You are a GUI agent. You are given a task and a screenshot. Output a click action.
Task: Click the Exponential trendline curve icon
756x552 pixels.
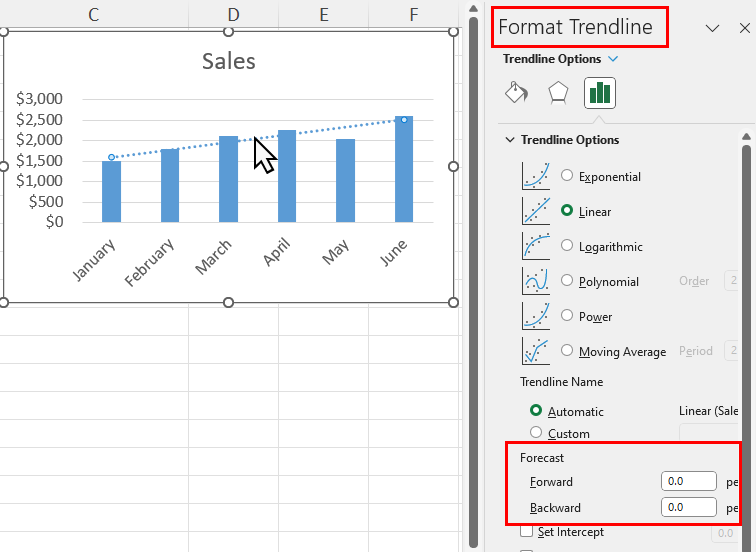(536, 176)
